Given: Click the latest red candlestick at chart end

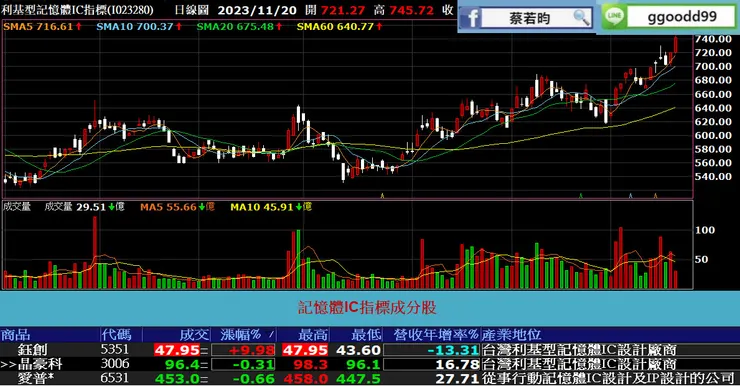Looking at the screenshot, I should (676, 45).
